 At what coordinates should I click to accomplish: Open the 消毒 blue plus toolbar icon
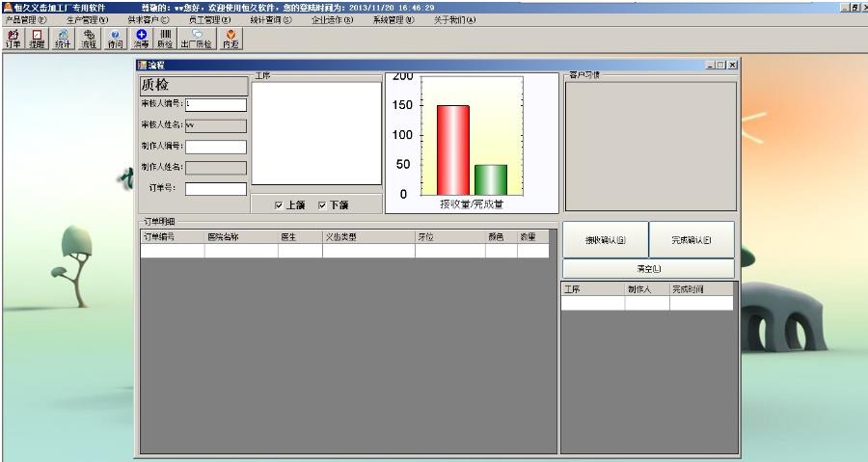(141, 39)
